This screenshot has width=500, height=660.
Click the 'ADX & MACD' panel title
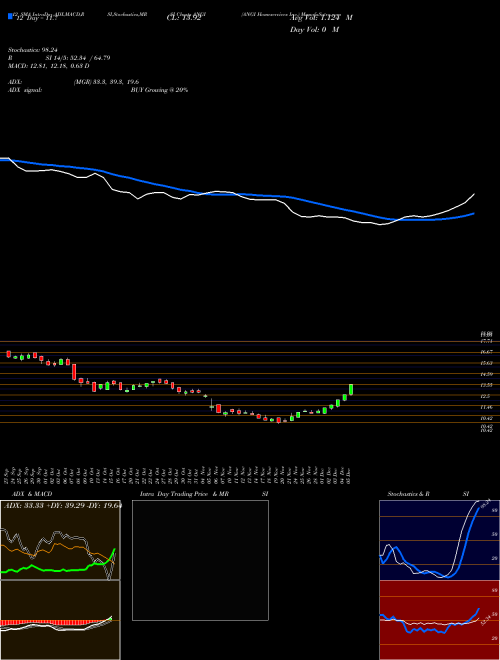click(32, 494)
